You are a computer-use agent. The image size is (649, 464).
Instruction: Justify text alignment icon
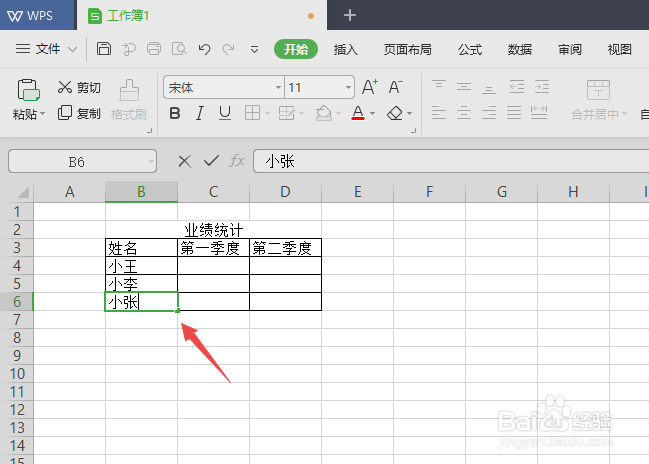514,113
